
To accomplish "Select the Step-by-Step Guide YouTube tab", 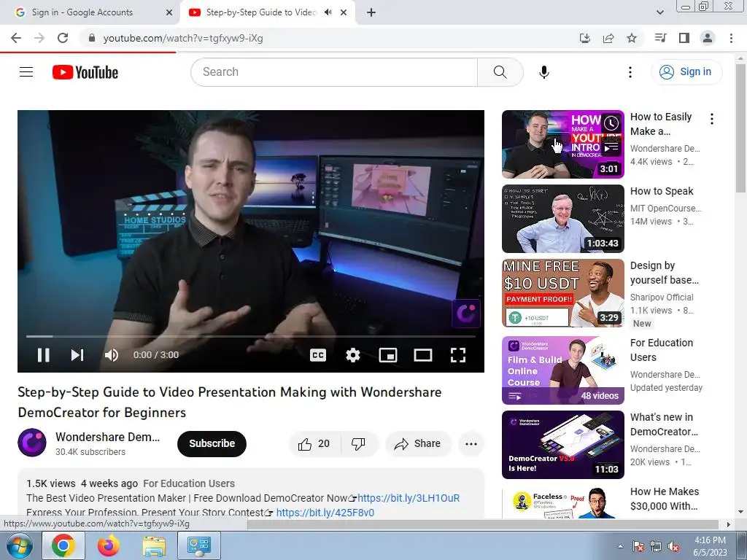I will tap(261, 12).
